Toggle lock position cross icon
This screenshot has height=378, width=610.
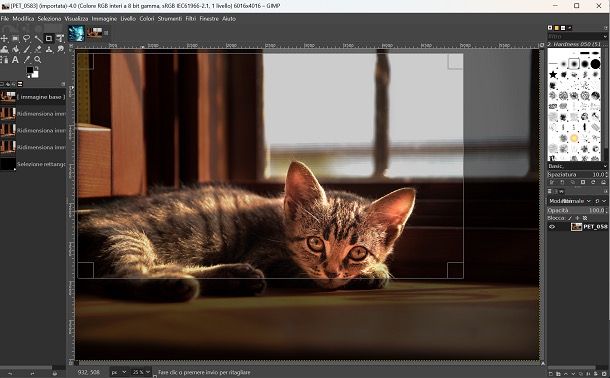pyautogui.click(x=577, y=218)
